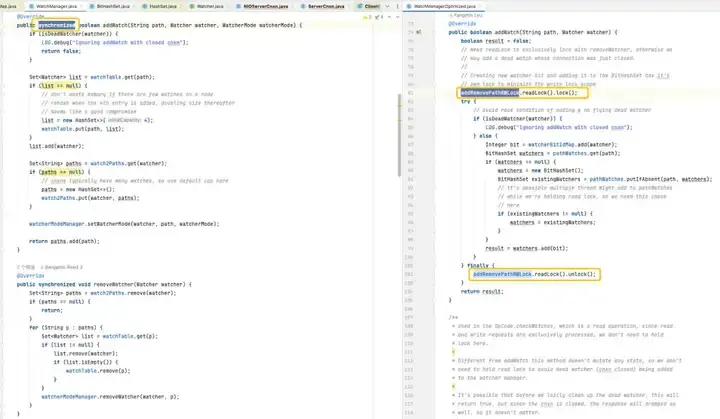
Task: Click the override gutter icon beside addWatch
Action: pos(418,32)
